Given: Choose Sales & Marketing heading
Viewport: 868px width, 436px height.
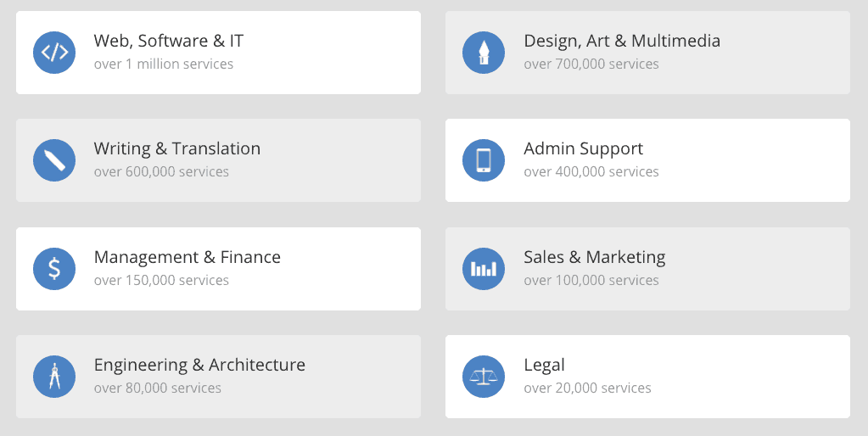Looking at the screenshot, I should point(595,257).
